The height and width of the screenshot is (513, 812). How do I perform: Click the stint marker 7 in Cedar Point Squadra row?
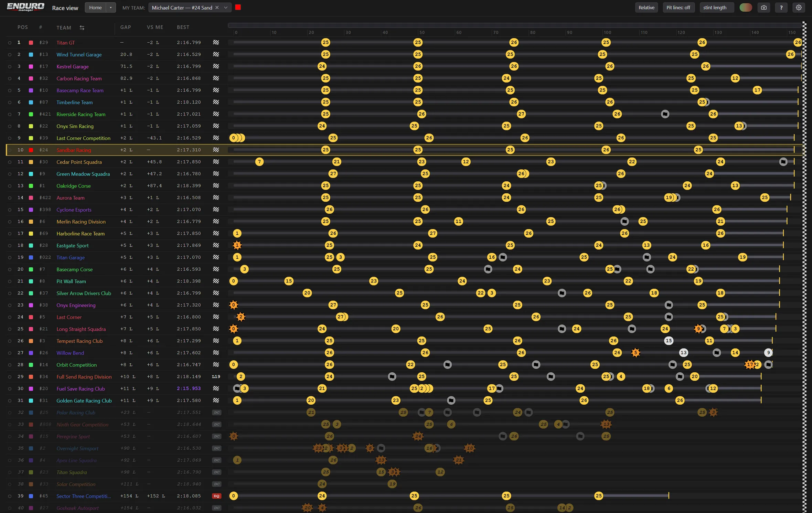(259, 162)
